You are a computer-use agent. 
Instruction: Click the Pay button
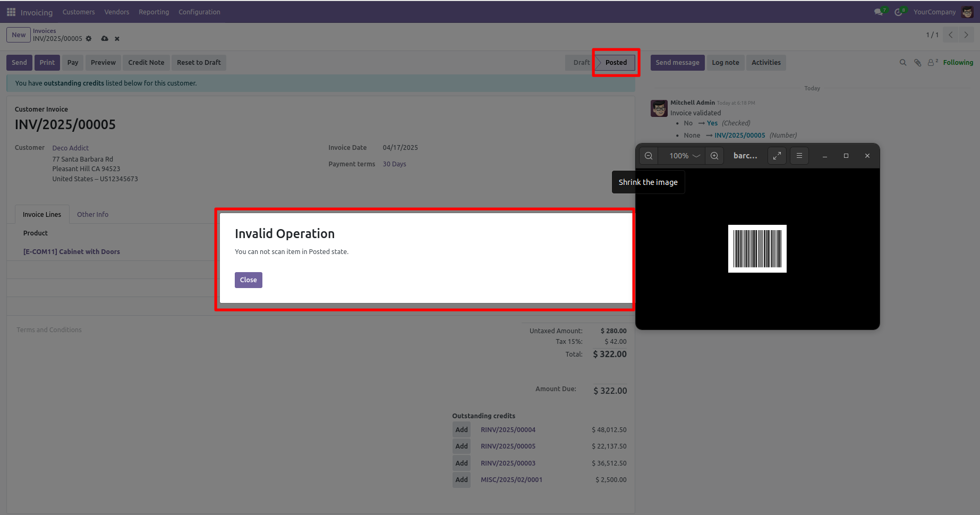tap(73, 63)
